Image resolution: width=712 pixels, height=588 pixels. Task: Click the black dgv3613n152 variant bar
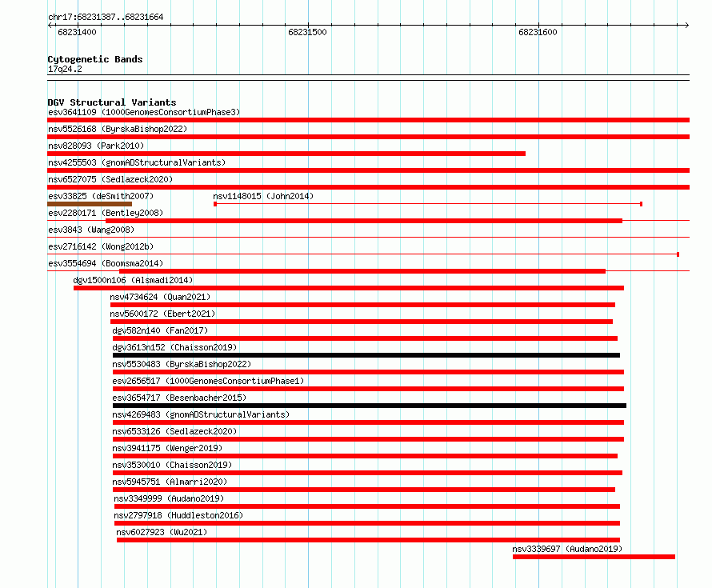click(366, 355)
